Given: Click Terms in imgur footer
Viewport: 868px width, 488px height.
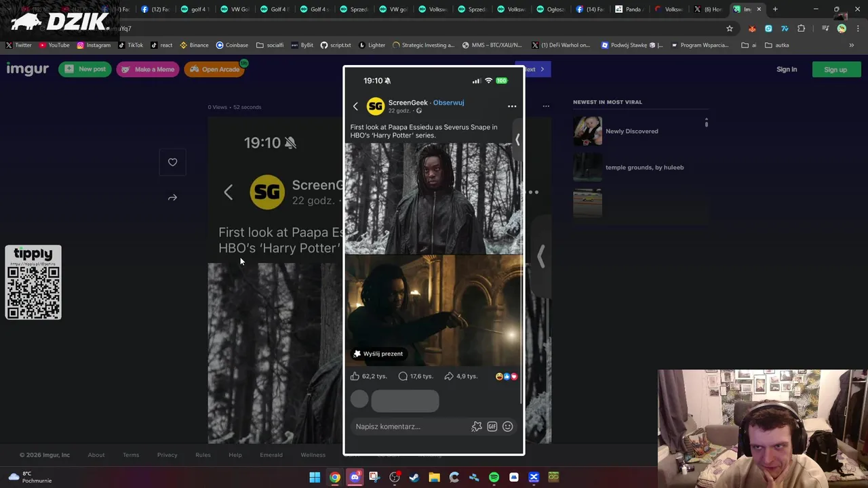Looking at the screenshot, I should (x=131, y=455).
